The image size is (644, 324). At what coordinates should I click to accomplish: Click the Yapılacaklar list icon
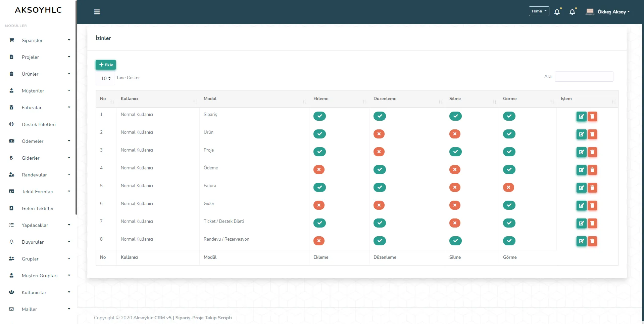(x=11, y=225)
